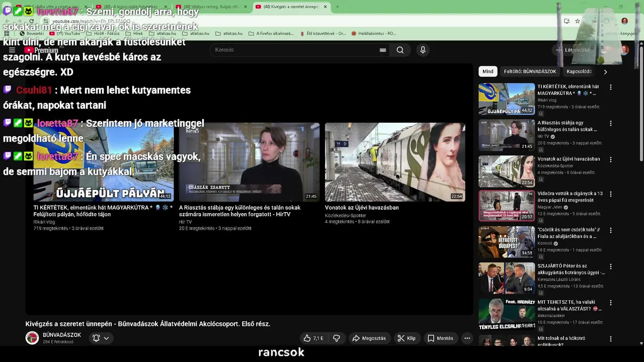Open sidebar thumbnail of SZIJJÁRTÓ Péter 6:04 video
Viewport: 644px width, 362px height.
[507, 278]
